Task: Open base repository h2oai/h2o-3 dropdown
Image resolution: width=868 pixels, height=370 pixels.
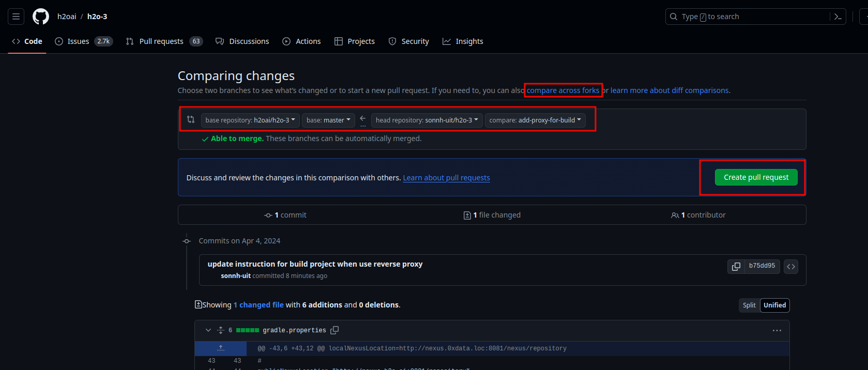Action: click(250, 120)
